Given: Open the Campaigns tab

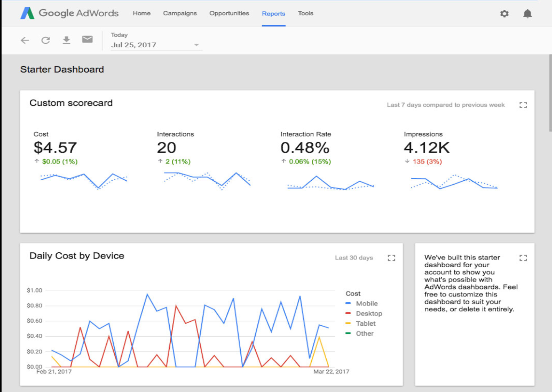Looking at the screenshot, I should pyautogui.click(x=180, y=13).
